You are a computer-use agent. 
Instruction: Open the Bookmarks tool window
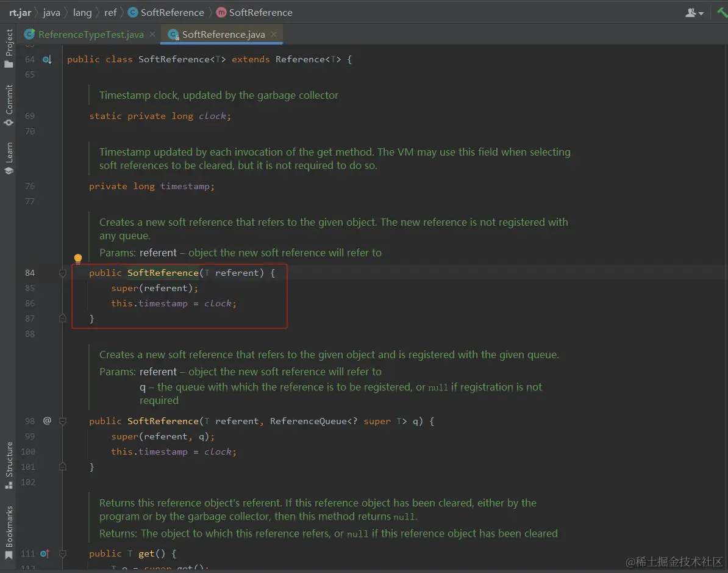click(9, 533)
